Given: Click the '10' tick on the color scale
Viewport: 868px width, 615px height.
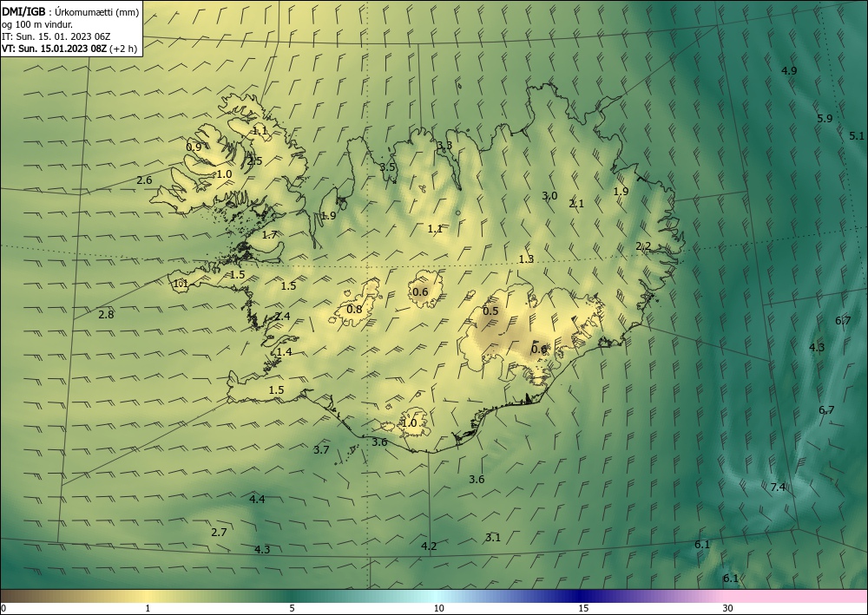Looking at the screenshot, I should 438,609.
